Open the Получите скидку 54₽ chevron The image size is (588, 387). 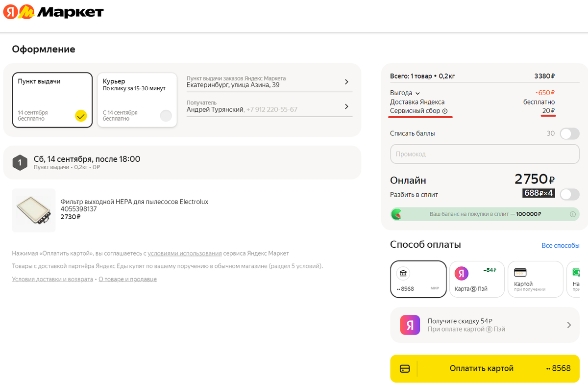[569, 325]
